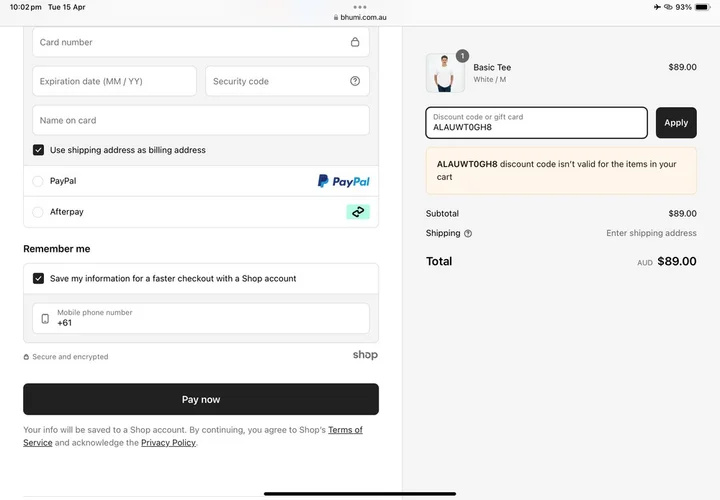Click the Shop logo
The image size is (720, 500).
(365, 355)
